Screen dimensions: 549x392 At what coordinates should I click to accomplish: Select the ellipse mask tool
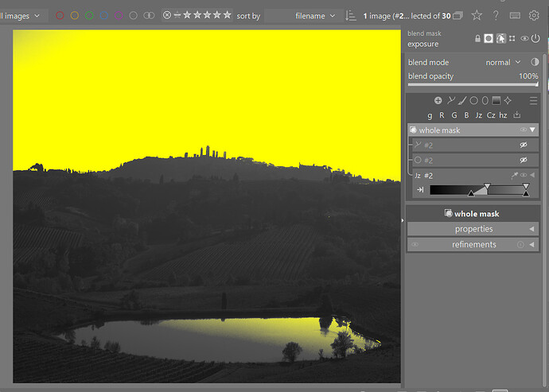(x=485, y=101)
